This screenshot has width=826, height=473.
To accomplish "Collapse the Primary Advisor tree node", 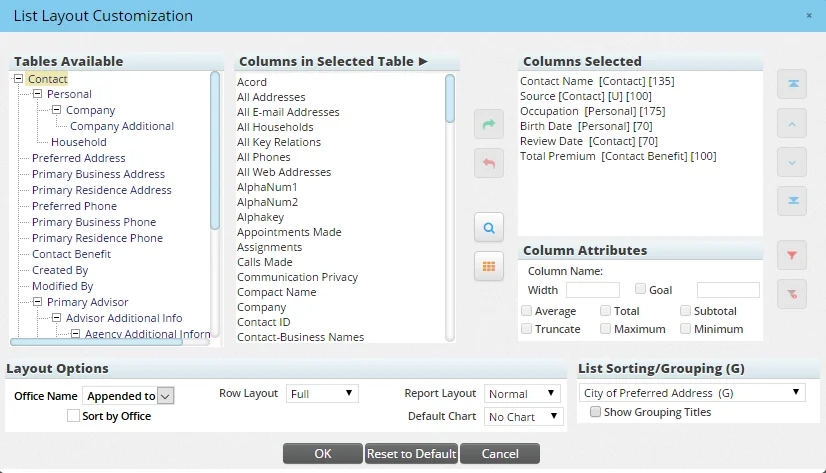I will coord(37,302).
